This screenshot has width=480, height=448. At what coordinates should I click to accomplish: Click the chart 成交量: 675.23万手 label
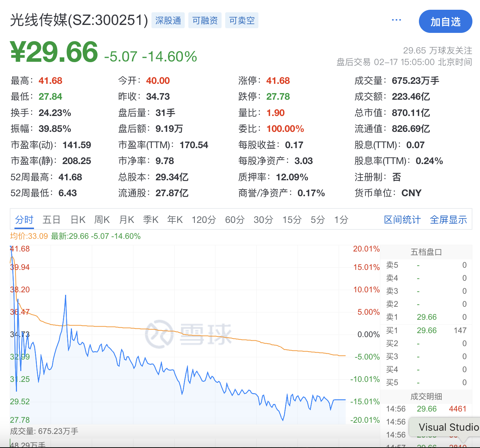click(44, 431)
